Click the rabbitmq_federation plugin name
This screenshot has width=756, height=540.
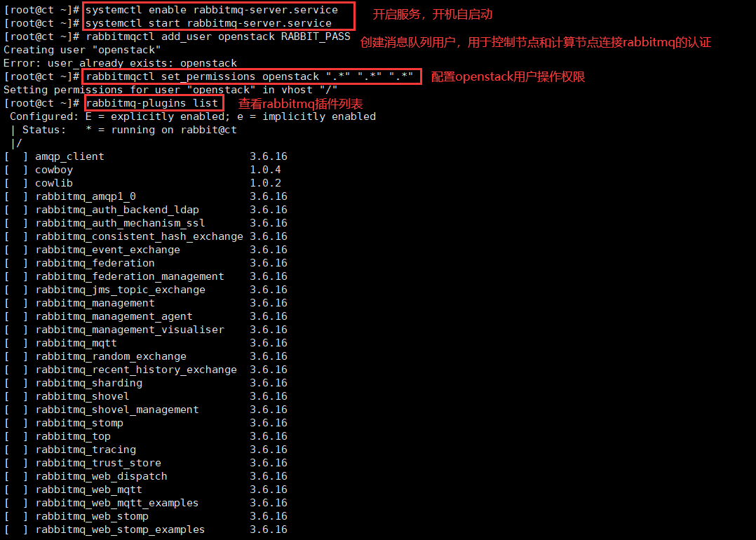95,263
